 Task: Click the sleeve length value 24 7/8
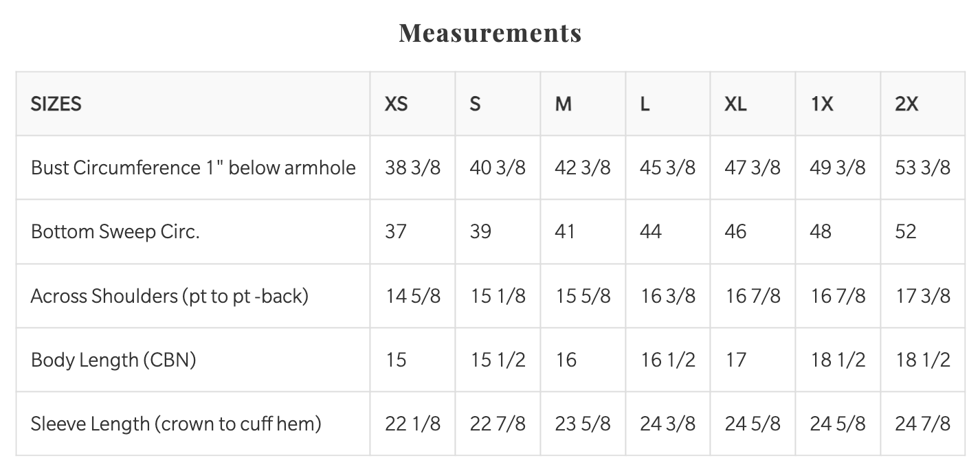click(922, 424)
